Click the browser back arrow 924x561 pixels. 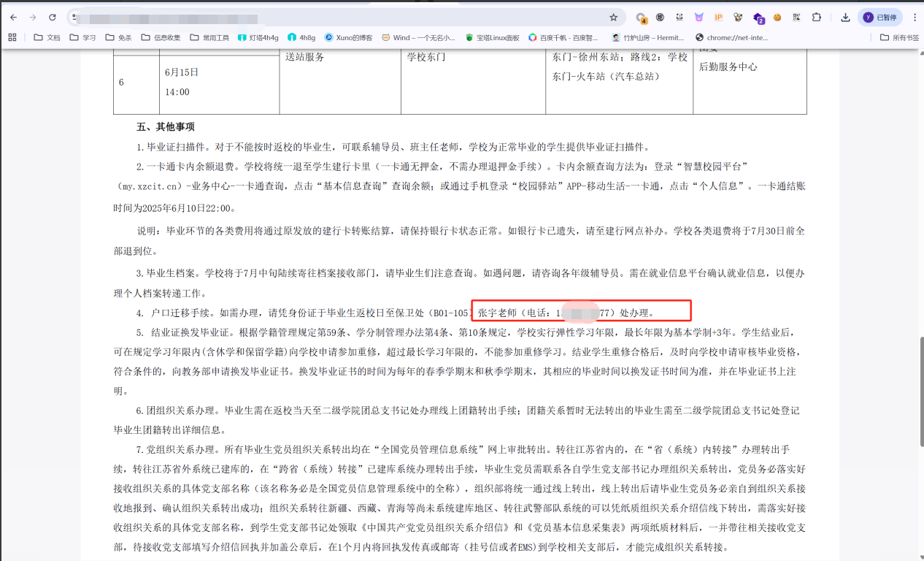click(12, 18)
